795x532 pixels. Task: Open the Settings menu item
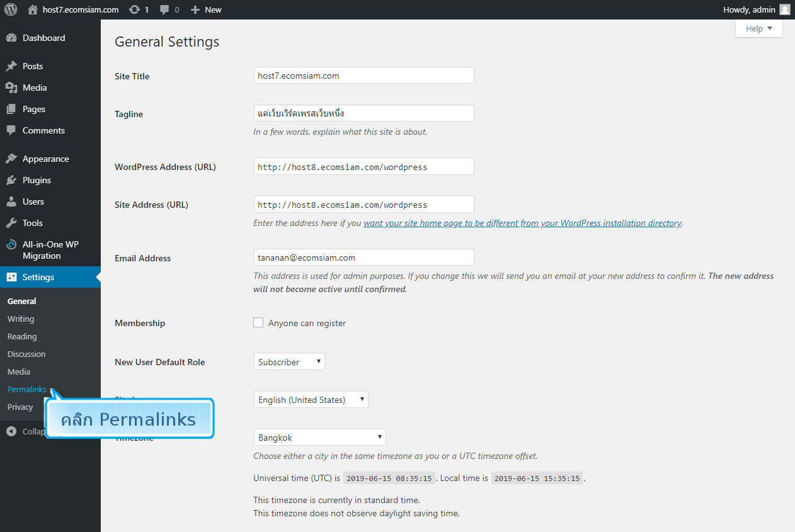[50, 277]
